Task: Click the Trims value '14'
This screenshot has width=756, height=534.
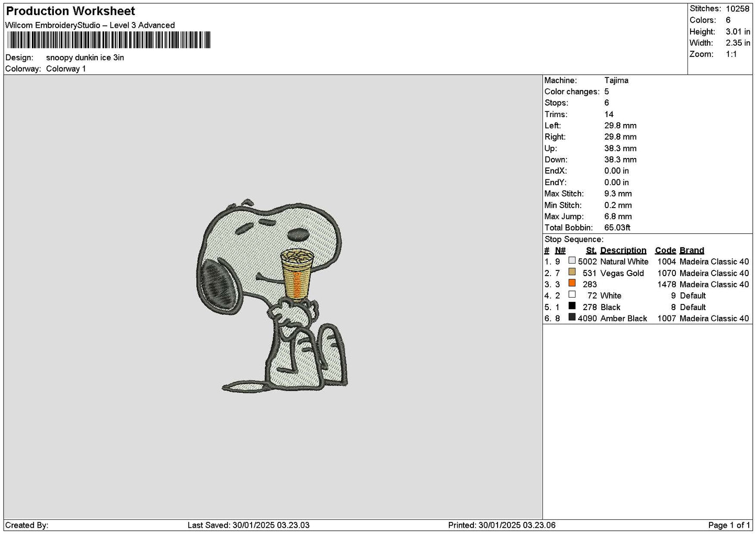Action: pos(609,115)
